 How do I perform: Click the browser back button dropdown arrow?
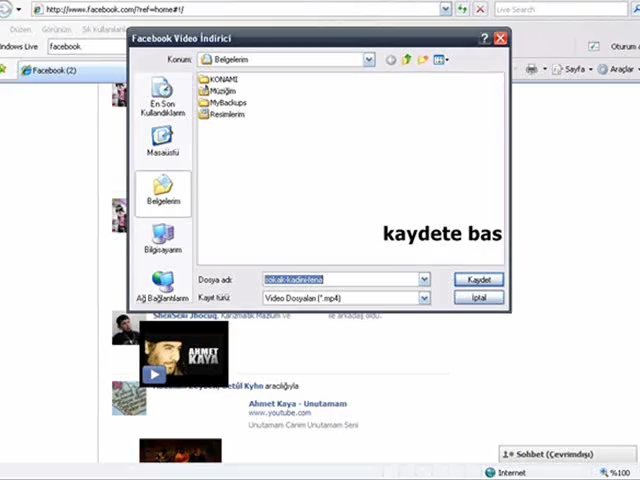pyautogui.click(x=18, y=9)
